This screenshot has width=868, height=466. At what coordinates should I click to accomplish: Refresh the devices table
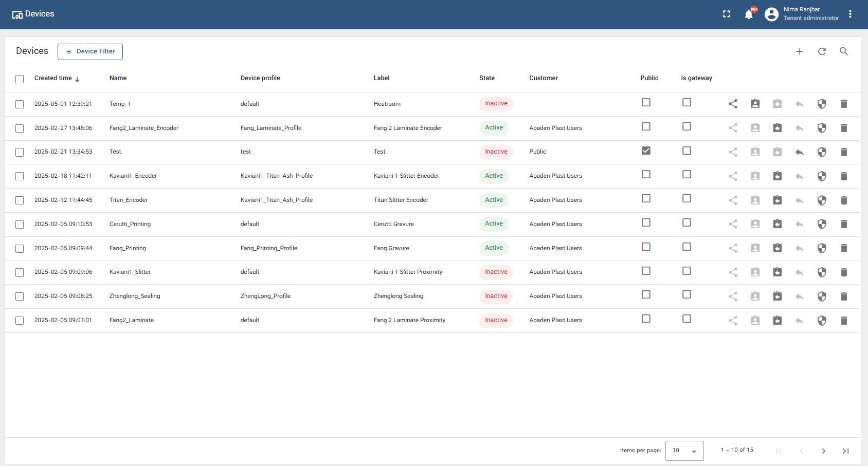[822, 51]
